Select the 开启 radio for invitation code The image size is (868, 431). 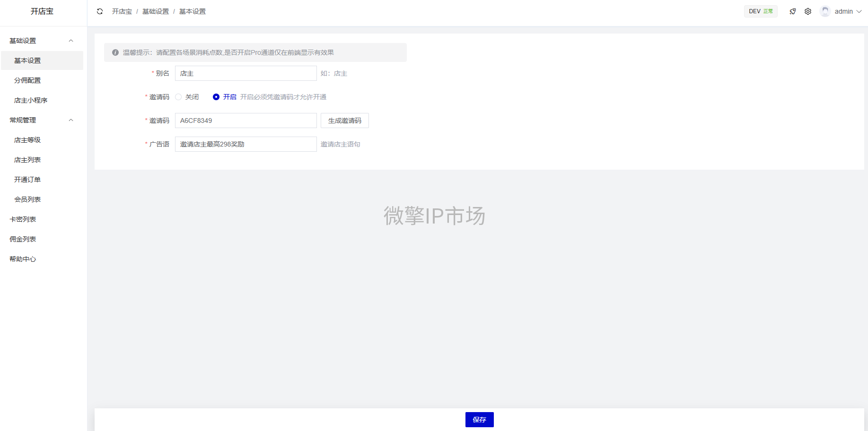[x=216, y=97]
